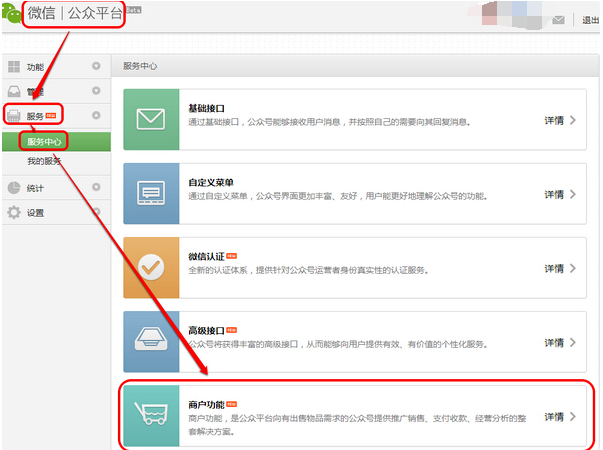
Task: Open the mail message icon in header
Action: (x=558, y=20)
